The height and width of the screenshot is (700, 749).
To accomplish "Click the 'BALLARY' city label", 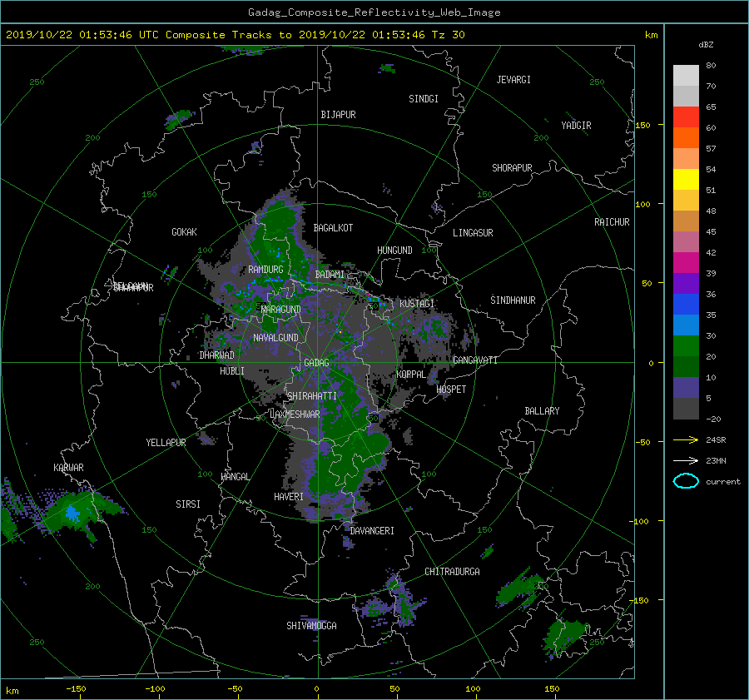I will [542, 411].
